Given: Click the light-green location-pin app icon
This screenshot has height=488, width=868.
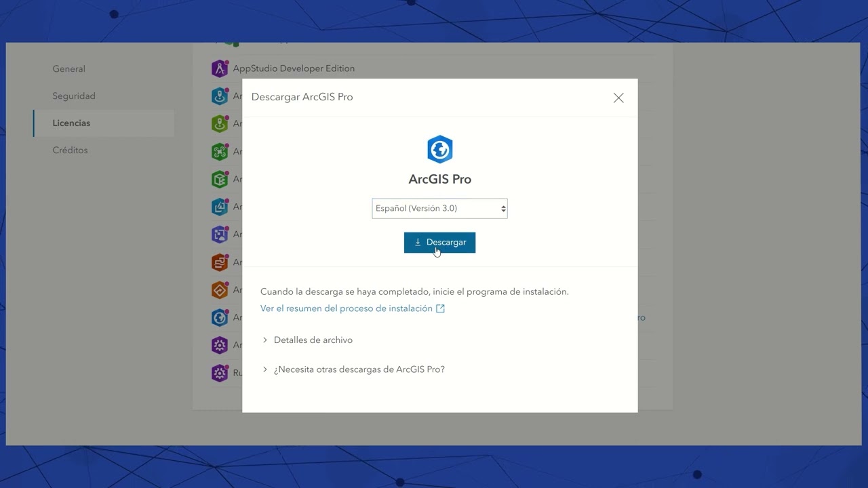Looking at the screenshot, I should point(220,124).
